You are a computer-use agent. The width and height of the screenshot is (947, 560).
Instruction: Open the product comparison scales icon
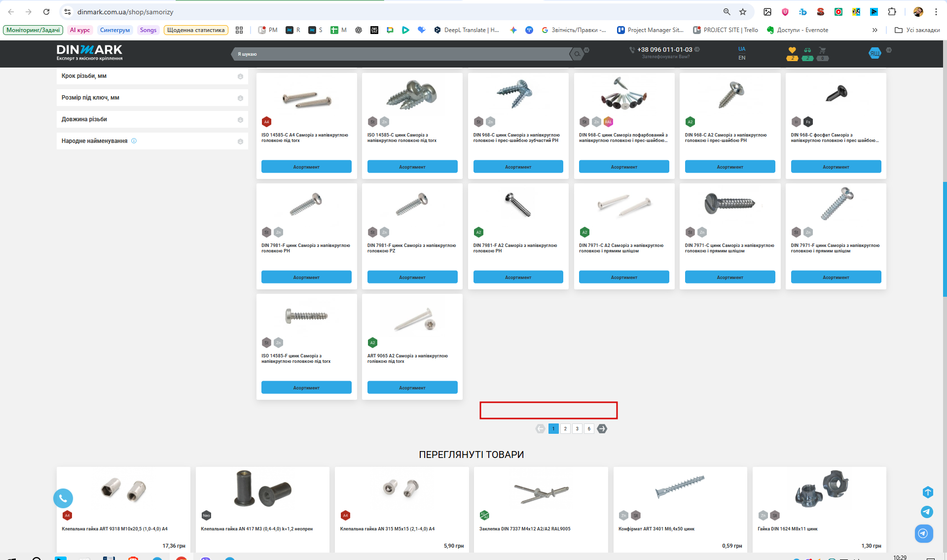pyautogui.click(x=807, y=50)
